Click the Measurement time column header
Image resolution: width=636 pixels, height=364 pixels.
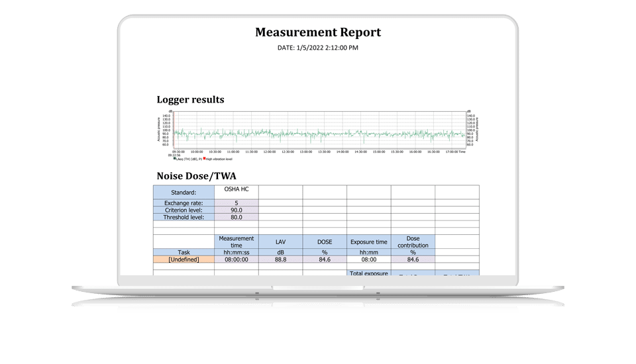237,242
